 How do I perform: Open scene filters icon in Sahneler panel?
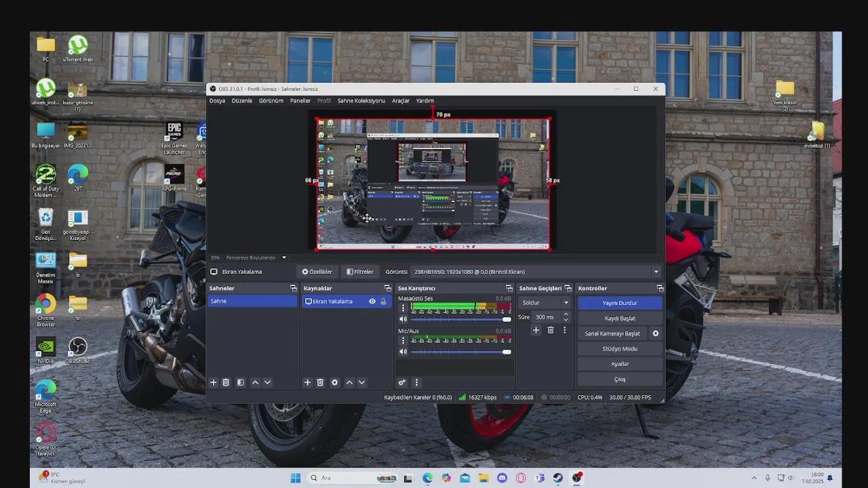pyautogui.click(x=240, y=382)
